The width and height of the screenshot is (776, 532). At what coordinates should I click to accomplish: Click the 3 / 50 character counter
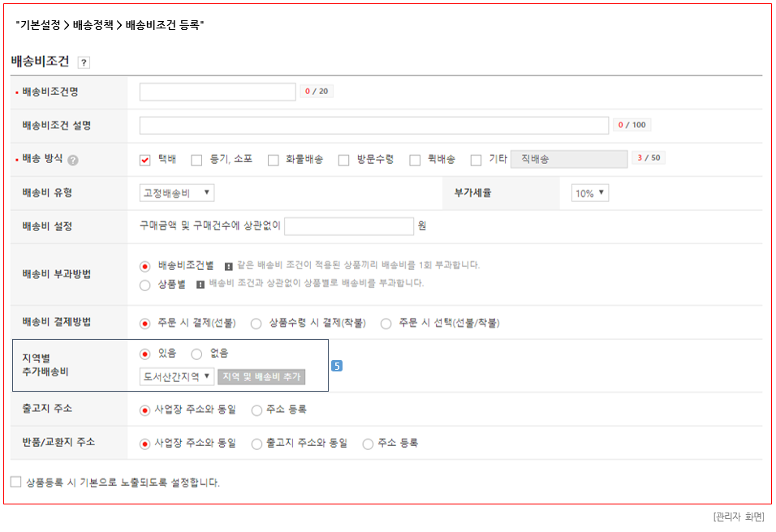(x=649, y=157)
